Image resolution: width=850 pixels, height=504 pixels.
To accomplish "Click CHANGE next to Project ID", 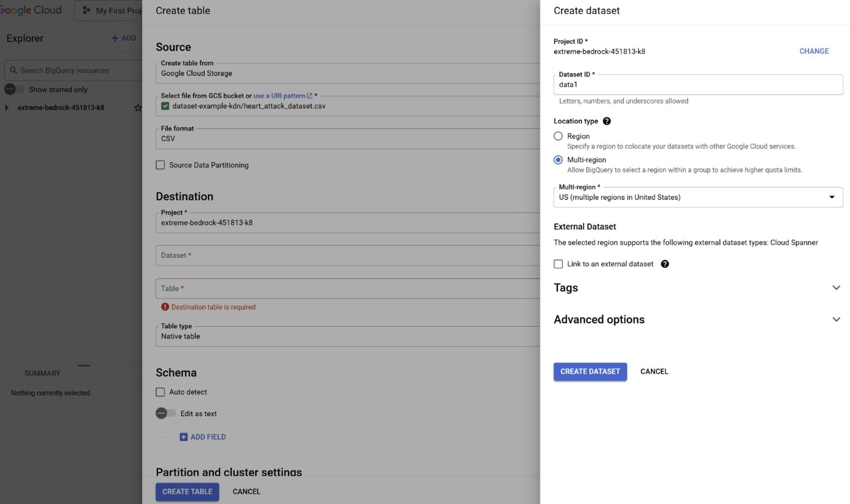I will click(814, 51).
